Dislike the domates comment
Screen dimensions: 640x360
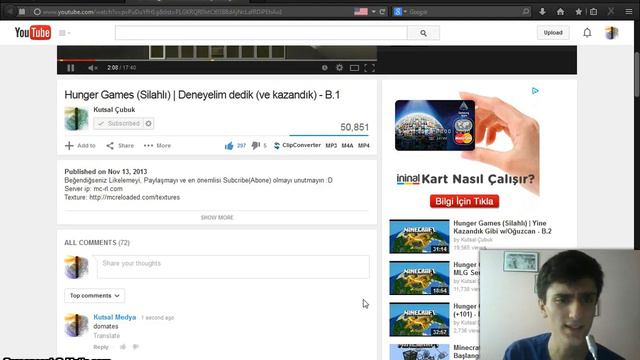point(136,347)
